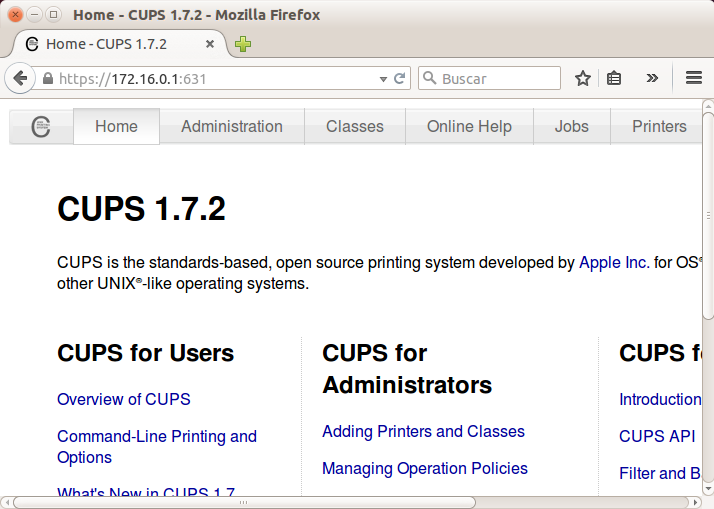Bookmark this page with the star icon
This screenshot has width=714, height=509.
[582, 78]
